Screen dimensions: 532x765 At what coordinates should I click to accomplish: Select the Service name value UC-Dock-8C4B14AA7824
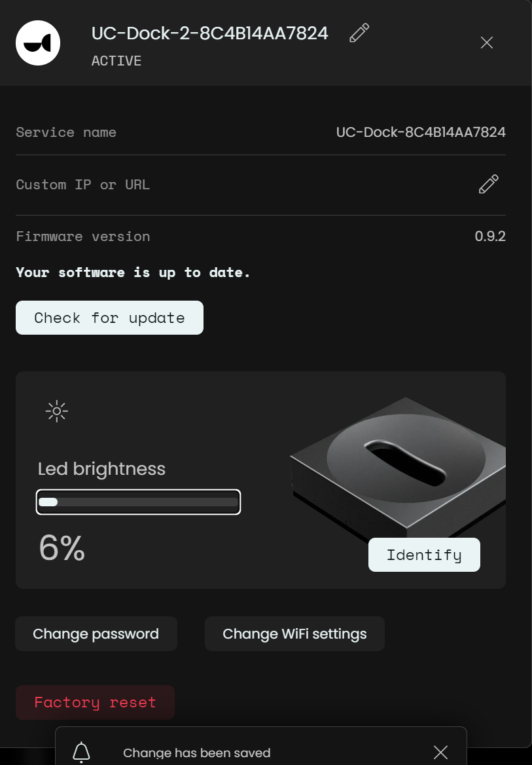pos(421,132)
